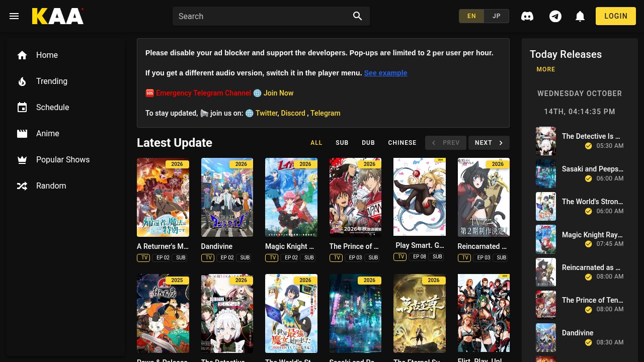Image resolution: width=644 pixels, height=362 pixels.
Task: Filter latest updates by SUB
Action: (x=342, y=143)
